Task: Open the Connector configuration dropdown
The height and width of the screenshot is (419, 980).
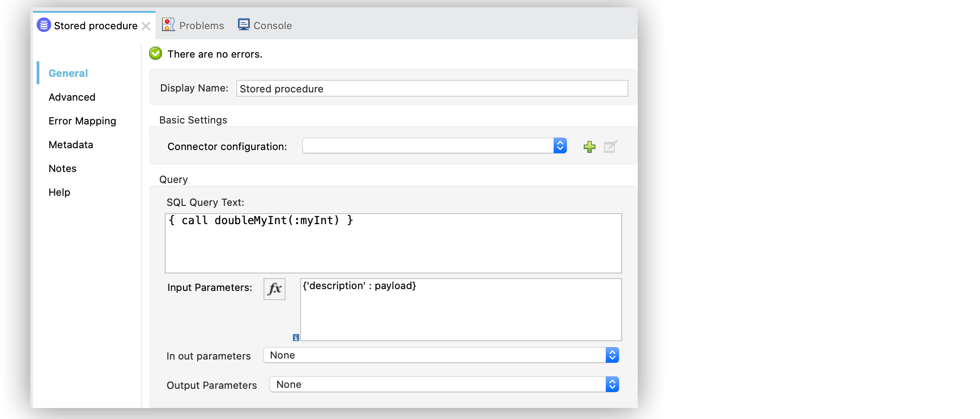Action: pos(435,145)
